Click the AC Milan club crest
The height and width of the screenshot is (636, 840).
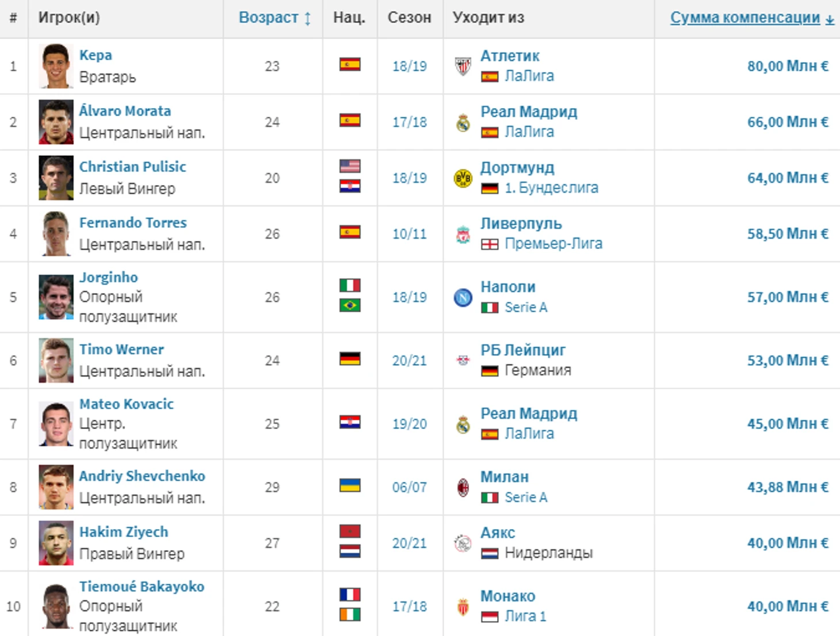click(463, 487)
